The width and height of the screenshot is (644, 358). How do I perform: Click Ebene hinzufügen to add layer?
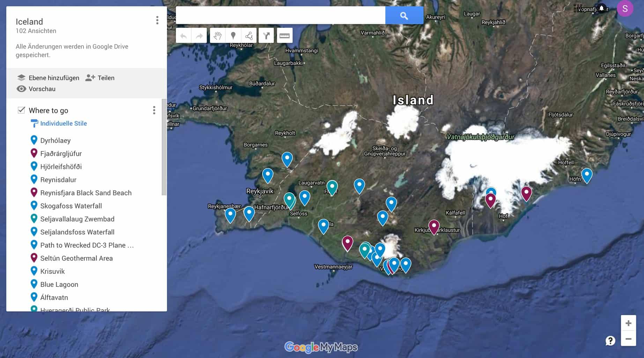click(48, 78)
